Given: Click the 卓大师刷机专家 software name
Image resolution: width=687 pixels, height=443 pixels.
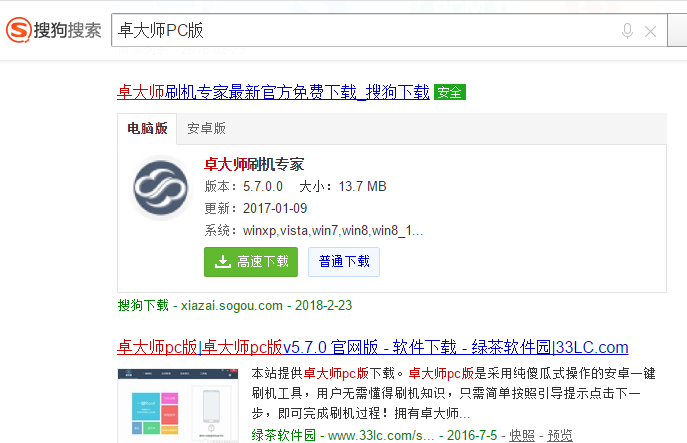Looking at the screenshot, I should tap(253, 164).
